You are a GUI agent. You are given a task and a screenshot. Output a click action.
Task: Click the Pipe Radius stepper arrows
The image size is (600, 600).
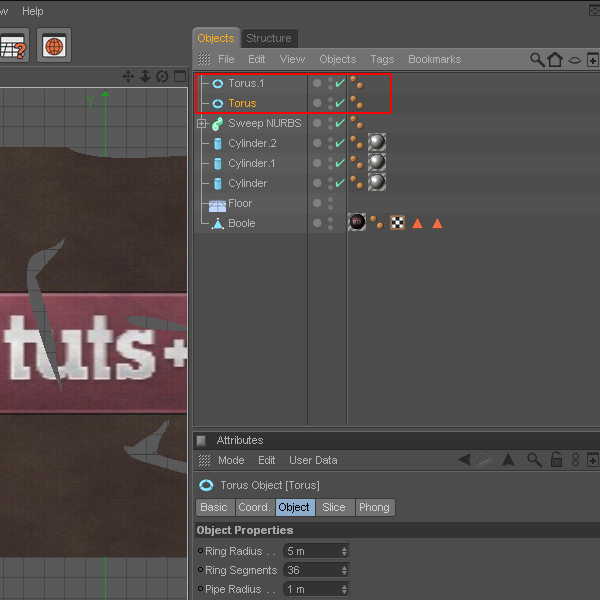click(344, 589)
